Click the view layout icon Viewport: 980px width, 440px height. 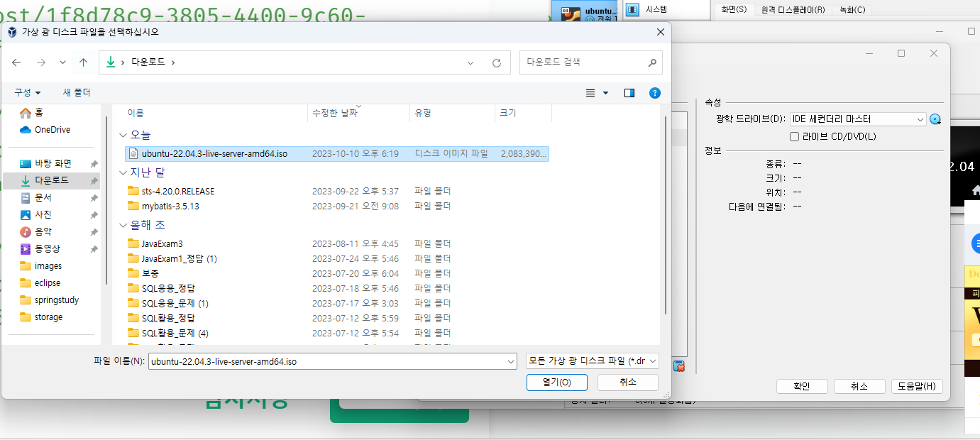coord(590,93)
